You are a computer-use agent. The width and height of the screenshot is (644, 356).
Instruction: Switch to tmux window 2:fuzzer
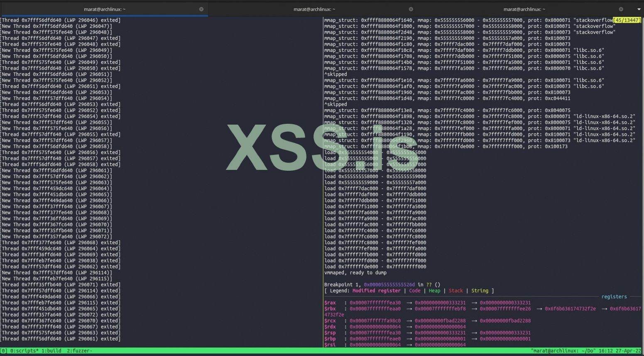(x=80, y=351)
